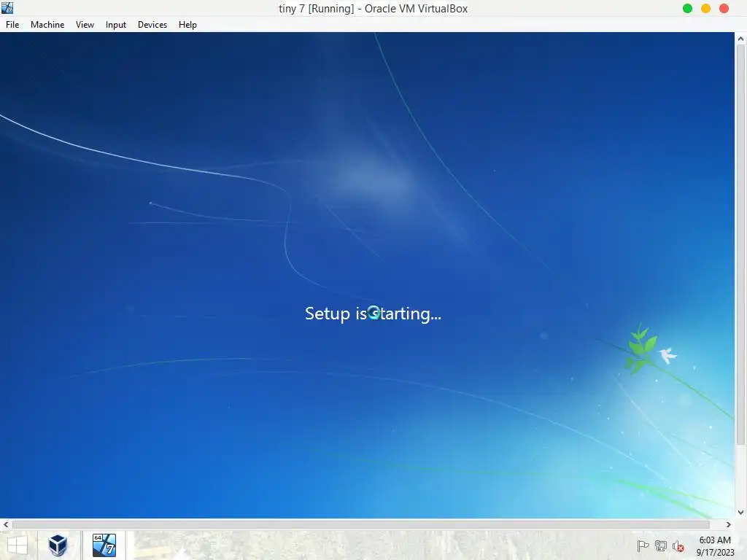Click the muted volume tray icon
747x560 pixels.
coord(678,545)
